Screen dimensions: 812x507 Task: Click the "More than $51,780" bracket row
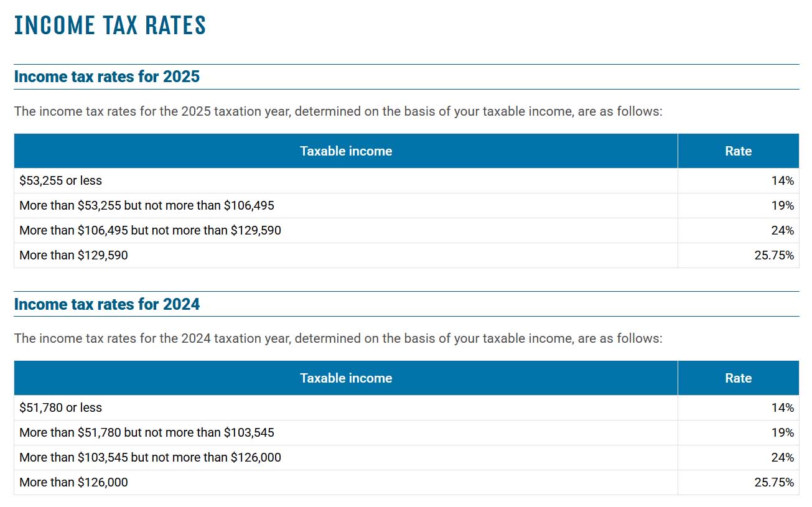point(146,432)
